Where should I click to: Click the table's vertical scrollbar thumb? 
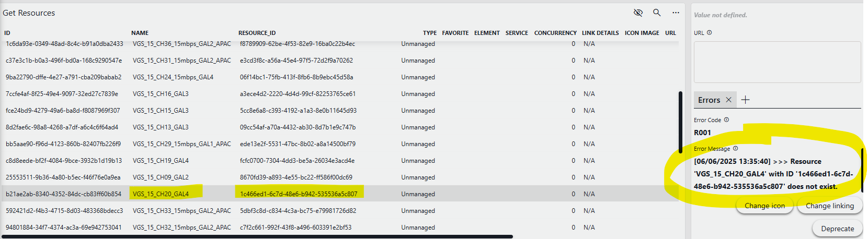(x=680, y=123)
